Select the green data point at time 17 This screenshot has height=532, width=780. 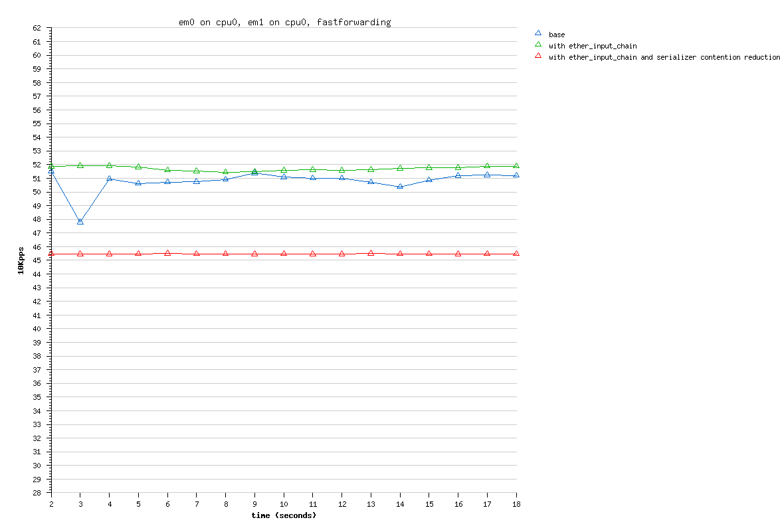tap(487, 166)
